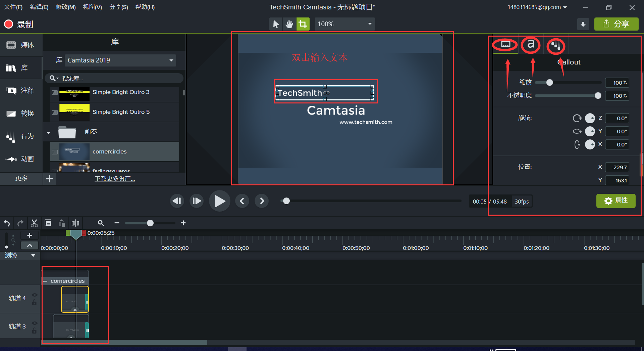Zoom in the timeline with plus
Screen dimensions: 644x351
point(183,223)
